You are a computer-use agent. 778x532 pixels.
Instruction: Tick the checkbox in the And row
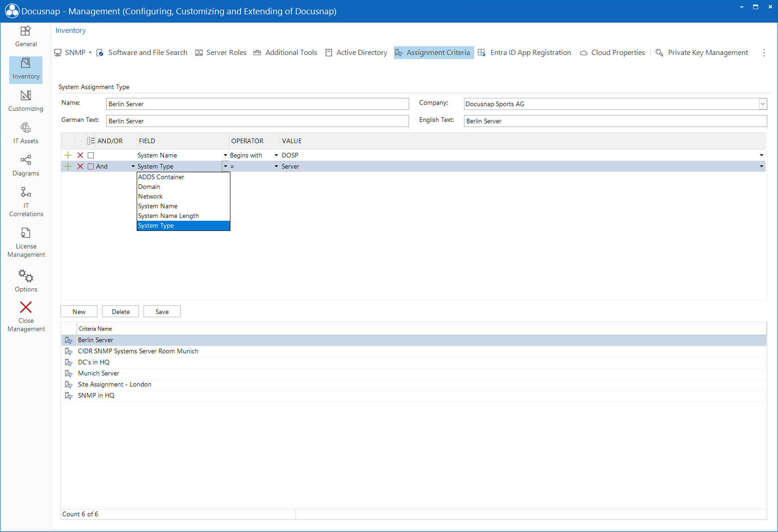[x=91, y=166]
